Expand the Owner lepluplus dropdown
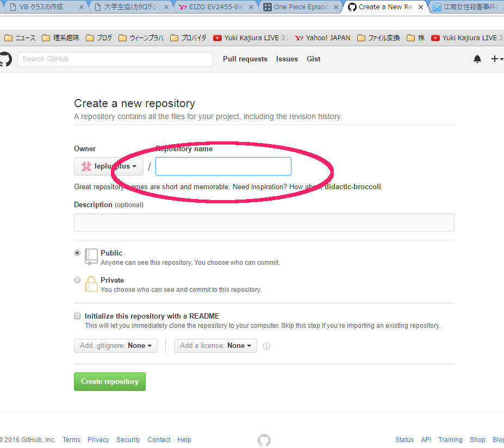Screen dimensions: 504x448 tap(109, 166)
